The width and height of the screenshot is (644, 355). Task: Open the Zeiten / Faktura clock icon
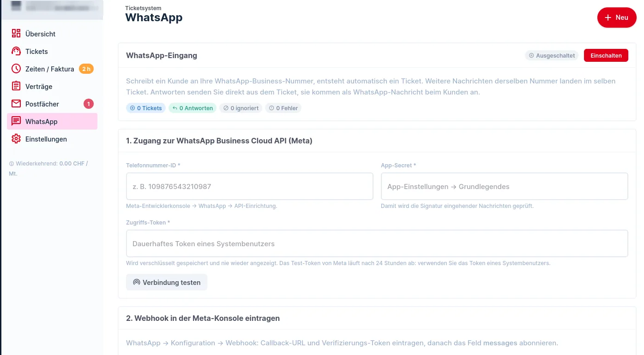pyautogui.click(x=16, y=69)
